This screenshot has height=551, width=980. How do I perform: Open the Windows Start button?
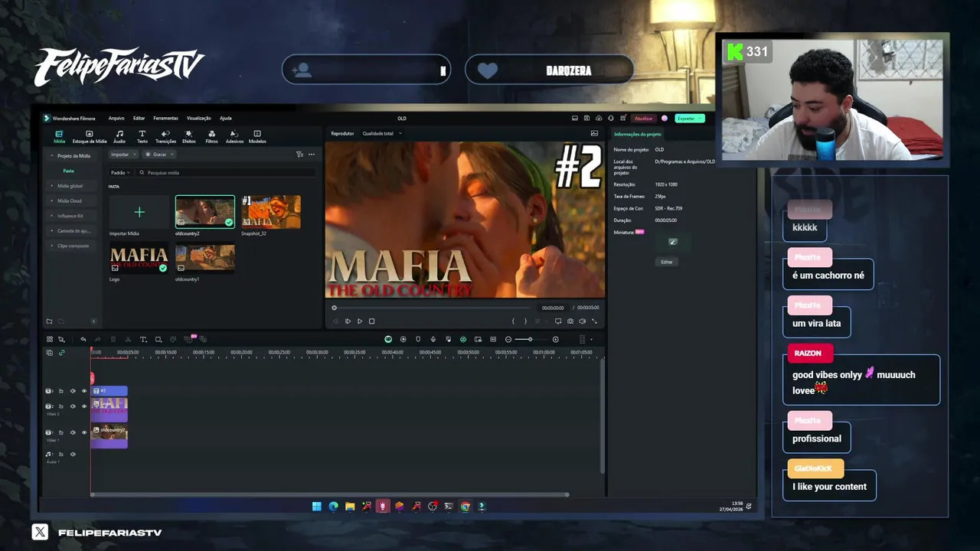[x=317, y=506]
